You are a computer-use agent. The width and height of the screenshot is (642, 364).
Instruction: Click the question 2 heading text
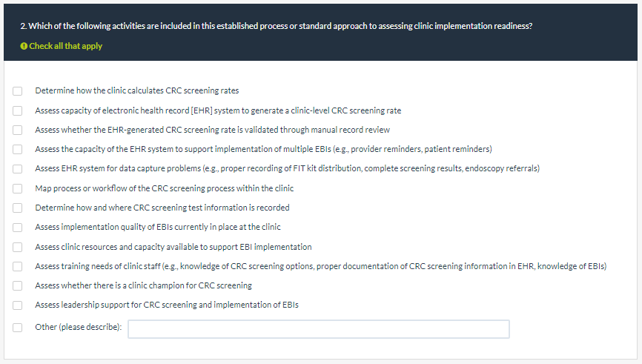(276, 26)
